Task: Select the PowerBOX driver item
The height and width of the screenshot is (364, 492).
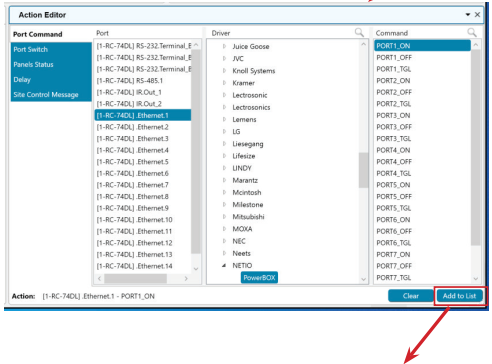Action: [259, 277]
